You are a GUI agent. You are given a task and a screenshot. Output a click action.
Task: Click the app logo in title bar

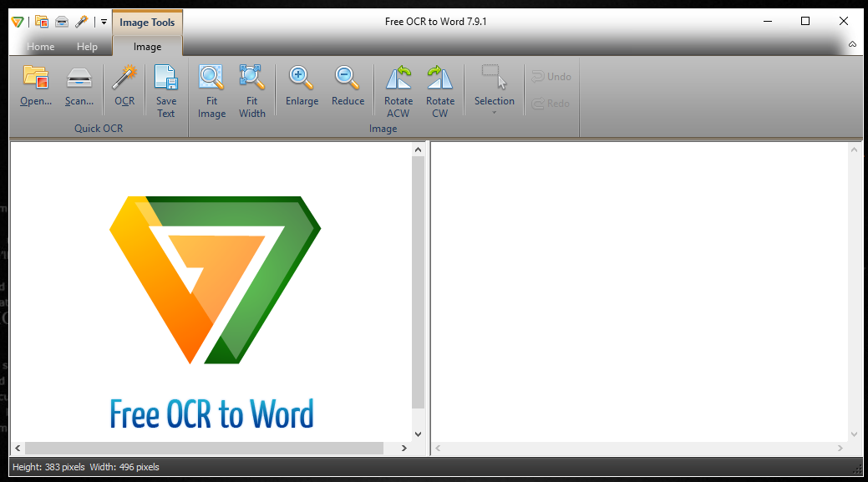coord(18,22)
